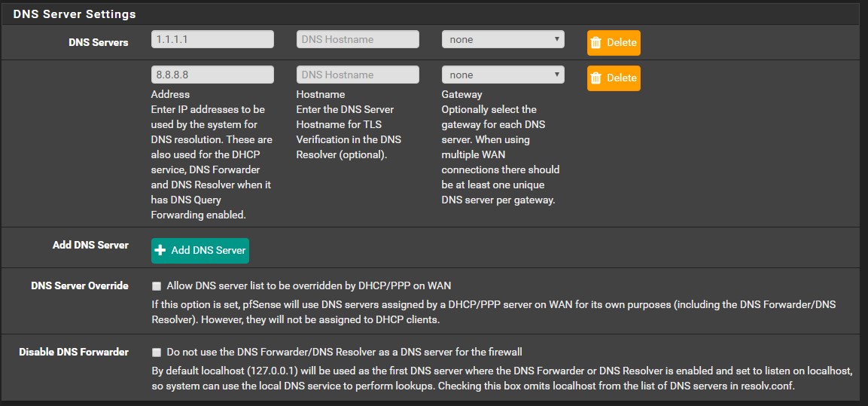Click the 'Do not use the DNS Forwarder' label
This screenshot has width=868, height=406.
coord(344,352)
